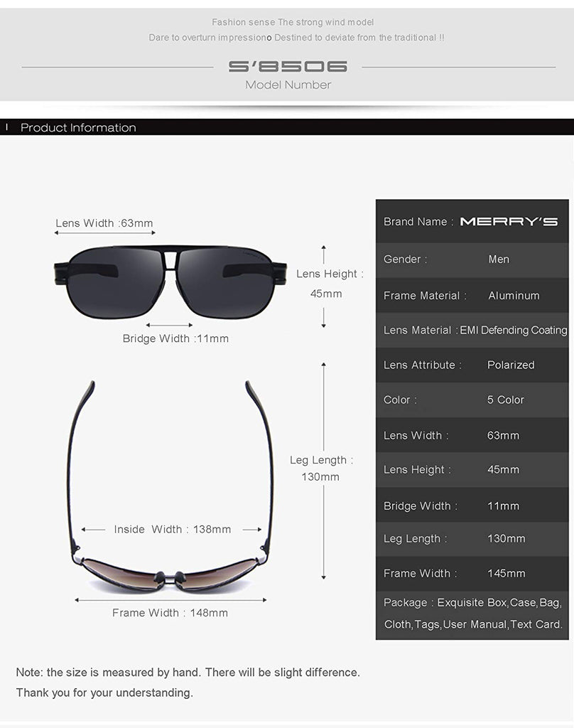Click the 'Lens Width :63mm' diagram label
The image size is (574, 728).
point(104,223)
